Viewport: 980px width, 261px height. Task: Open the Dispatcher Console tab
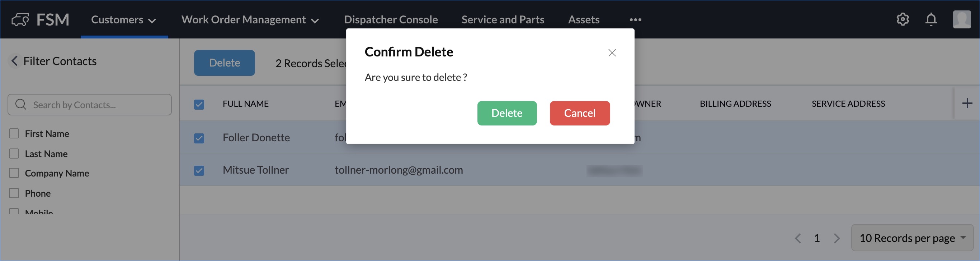(391, 20)
